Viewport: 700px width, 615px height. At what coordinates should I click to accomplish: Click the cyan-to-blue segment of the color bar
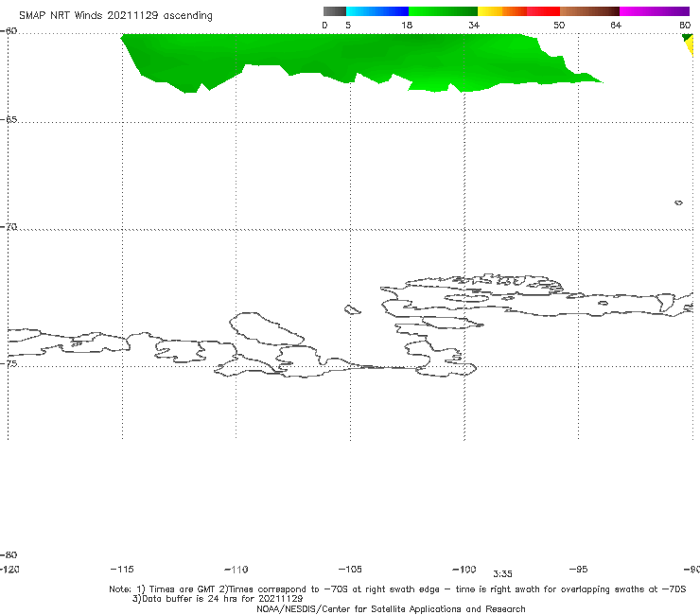click(x=377, y=11)
